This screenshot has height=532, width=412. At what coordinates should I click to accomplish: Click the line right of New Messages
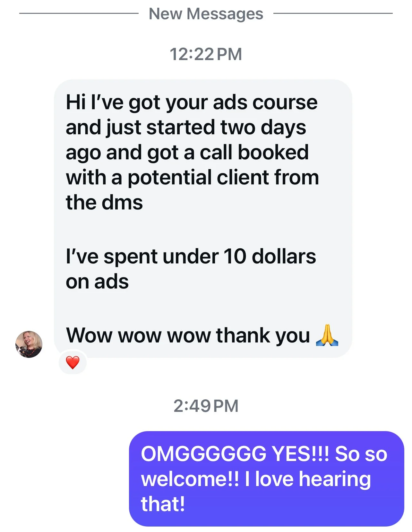coord(333,13)
